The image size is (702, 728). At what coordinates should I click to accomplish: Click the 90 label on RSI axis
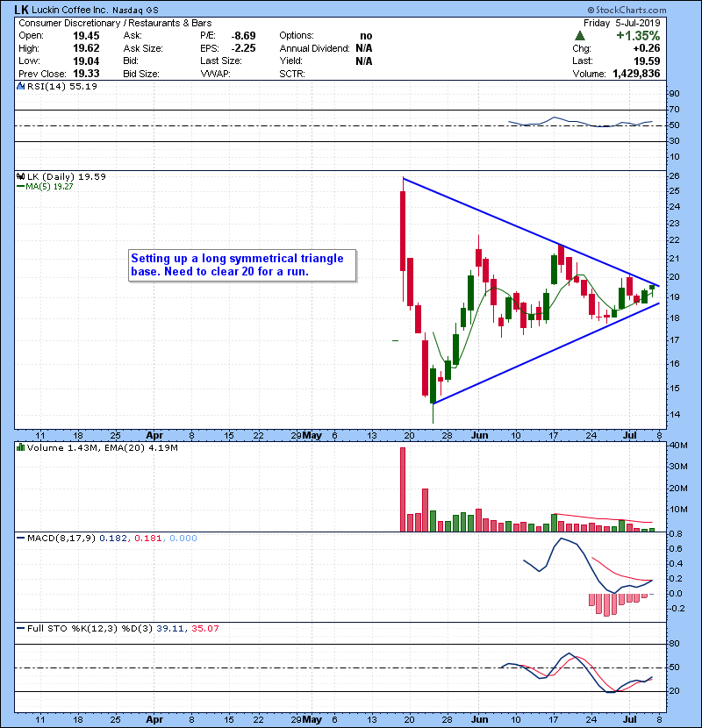coord(674,94)
